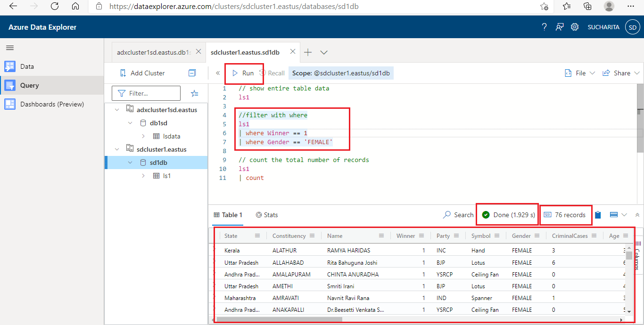Collapse the results panel with chevron up
This screenshot has height=325, width=644.
(x=637, y=215)
